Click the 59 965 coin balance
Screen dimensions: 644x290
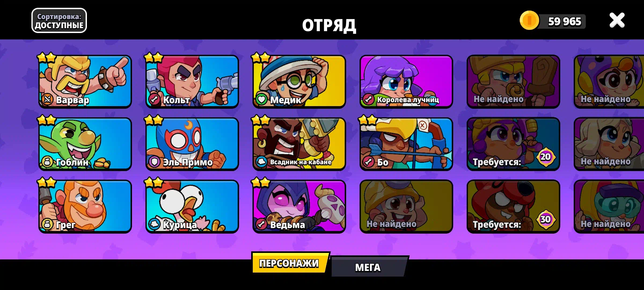(565, 21)
